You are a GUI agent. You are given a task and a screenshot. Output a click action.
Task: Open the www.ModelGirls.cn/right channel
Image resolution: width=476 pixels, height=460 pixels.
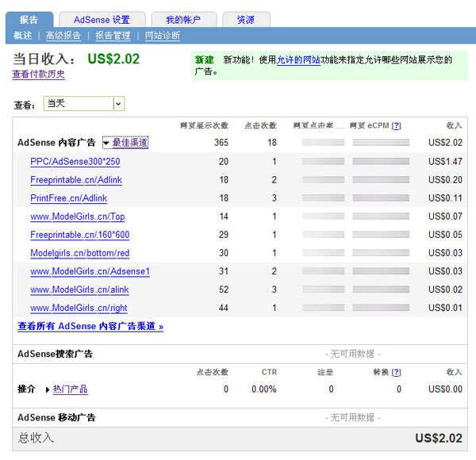(79, 309)
